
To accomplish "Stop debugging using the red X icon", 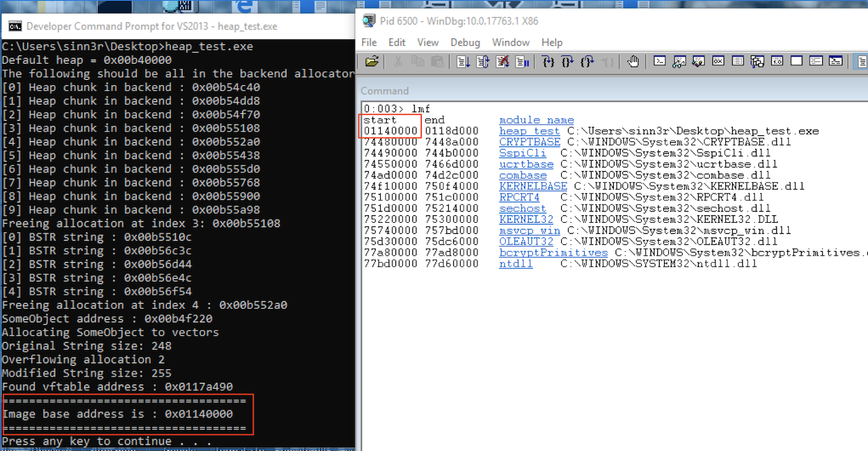I will coord(502,61).
